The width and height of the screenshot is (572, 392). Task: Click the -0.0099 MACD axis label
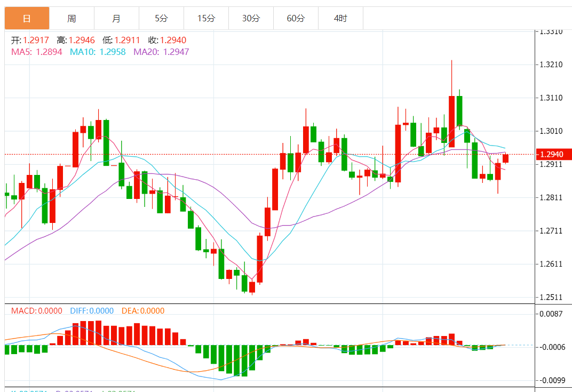551,380
